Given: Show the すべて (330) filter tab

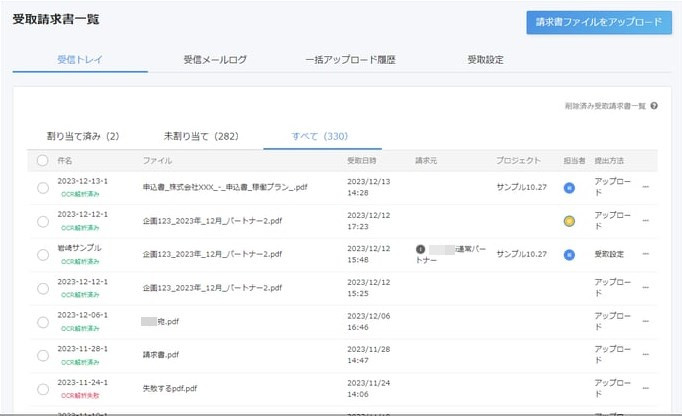Looking at the screenshot, I should coord(320,136).
